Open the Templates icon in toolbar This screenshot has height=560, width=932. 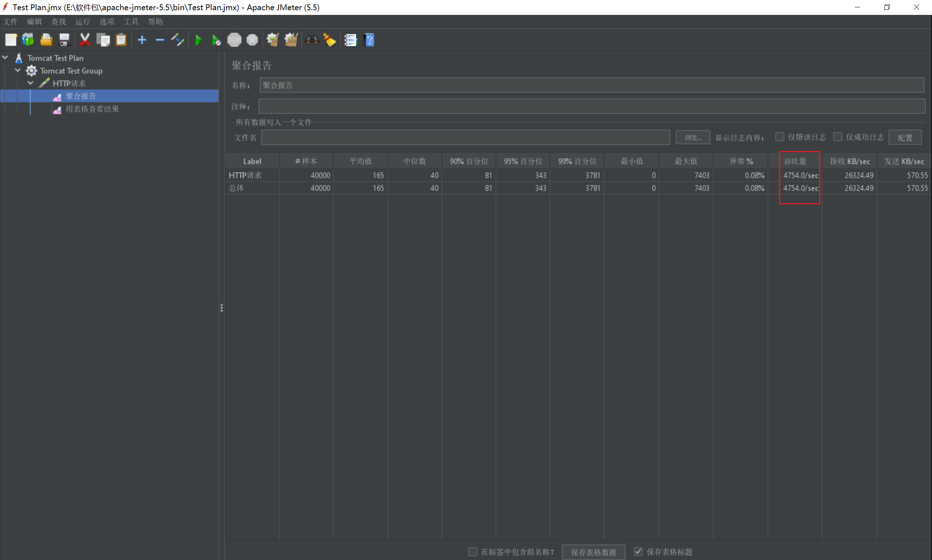[x=28, y=40]
